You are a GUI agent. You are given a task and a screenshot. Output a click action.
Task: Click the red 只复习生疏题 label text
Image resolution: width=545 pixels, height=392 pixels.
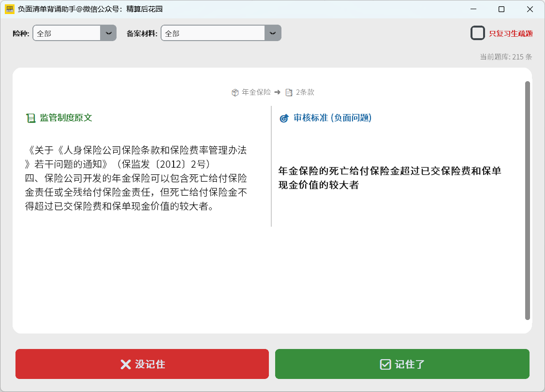pos(510,33)
